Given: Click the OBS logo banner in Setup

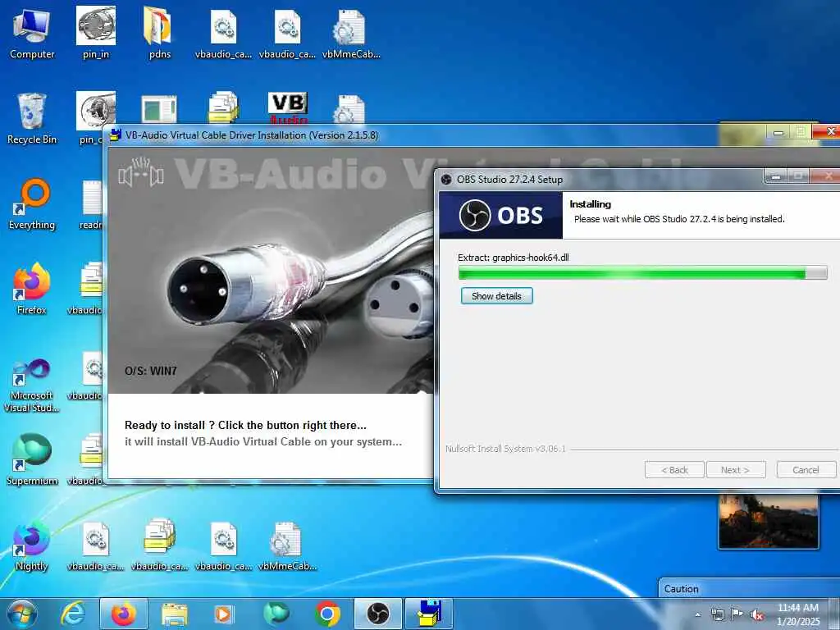Looking at the screenshot, I should coord(501,216).
